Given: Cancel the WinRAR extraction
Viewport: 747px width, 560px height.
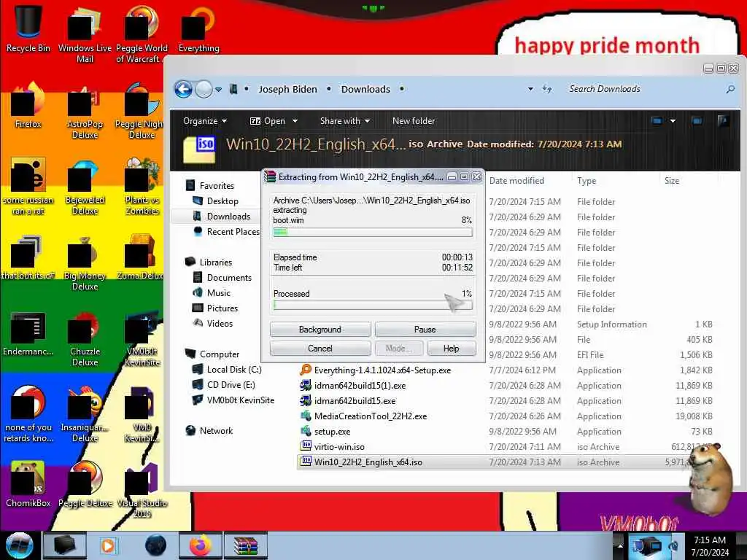Looking at the screenshot, I should pos(320,349).
